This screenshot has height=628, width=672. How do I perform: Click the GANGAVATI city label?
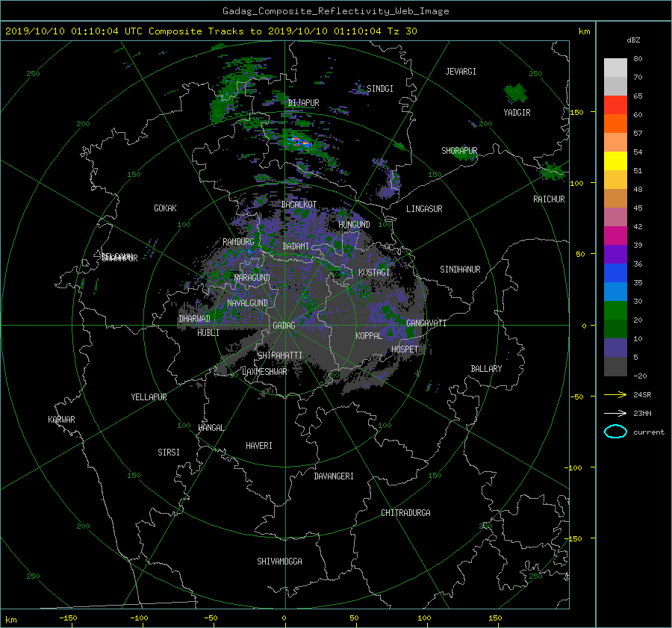pos(426,323)
